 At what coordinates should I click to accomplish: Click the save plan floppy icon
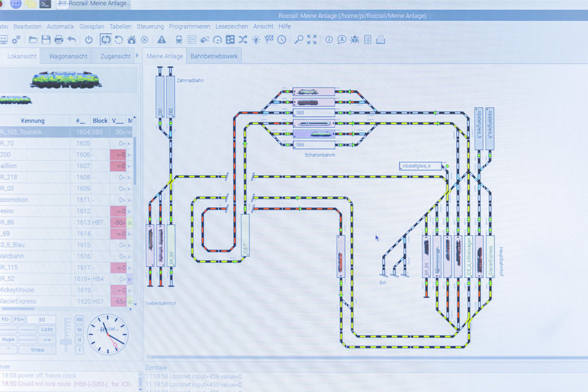click(46, 40)
